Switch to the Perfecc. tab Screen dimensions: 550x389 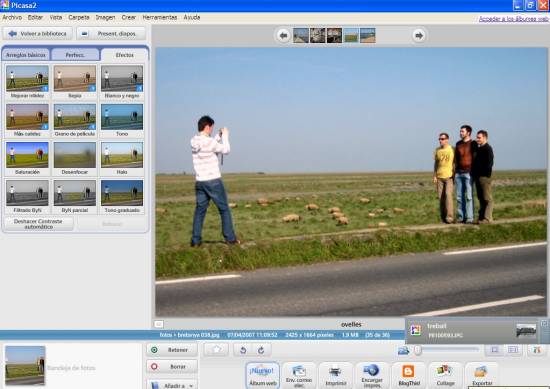[x=75, y=55]
